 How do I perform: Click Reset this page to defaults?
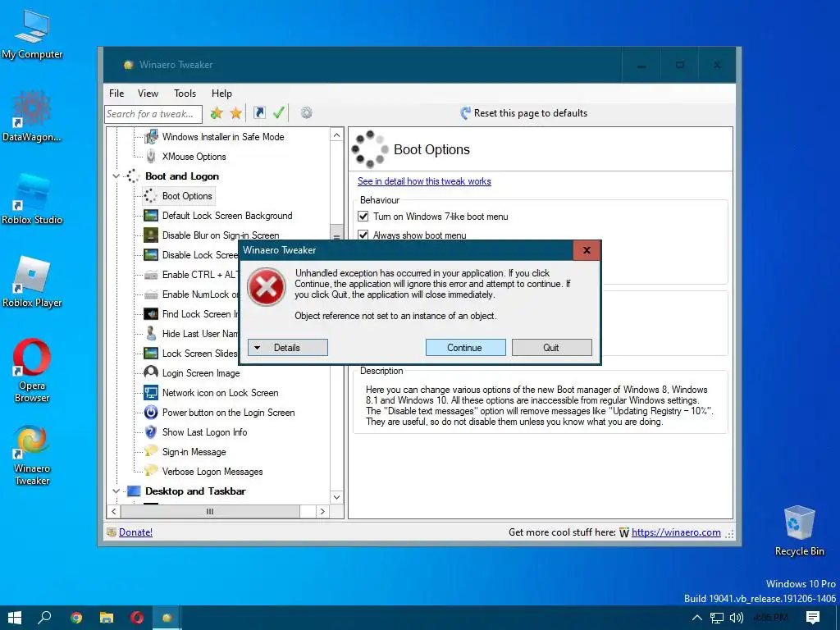pos(524,113)
